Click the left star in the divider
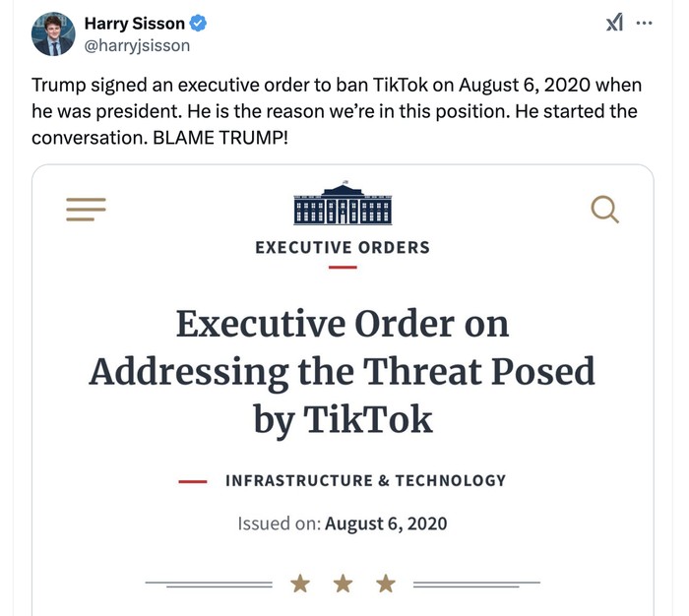This screenshot has height=616, width=689. point(300,585)
